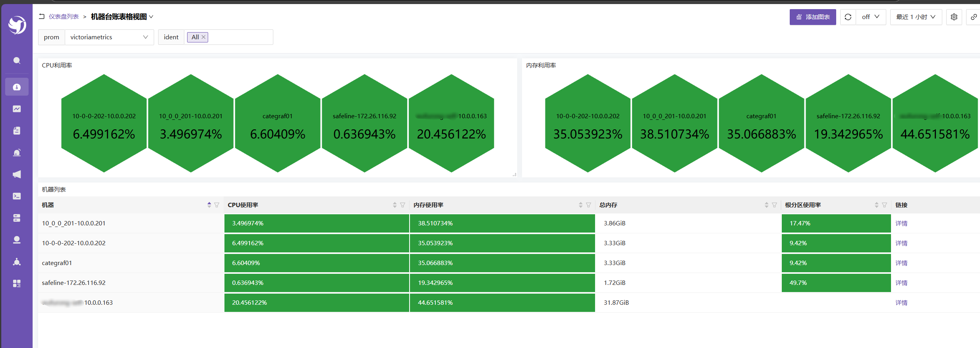
Task: Open the dashboard gauge icon in the sidebar
Action: tap(17, 87)
